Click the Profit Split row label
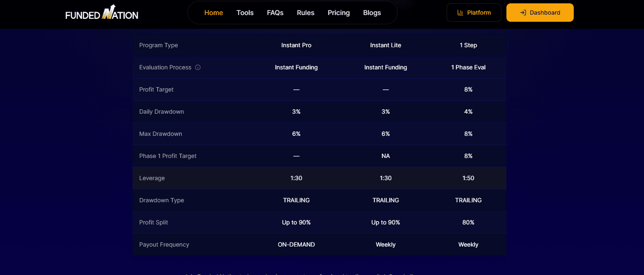 [153, 222]
